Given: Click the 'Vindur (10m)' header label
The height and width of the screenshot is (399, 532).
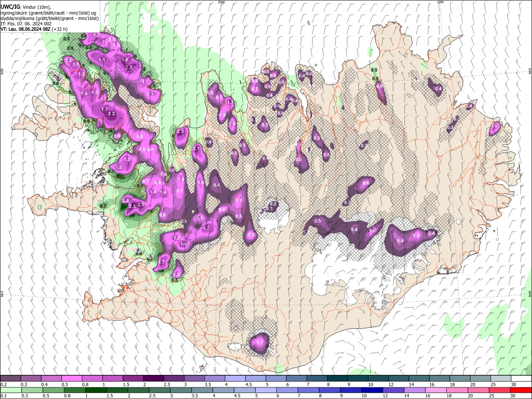Looking at the screenshot, I should (37, 7).
